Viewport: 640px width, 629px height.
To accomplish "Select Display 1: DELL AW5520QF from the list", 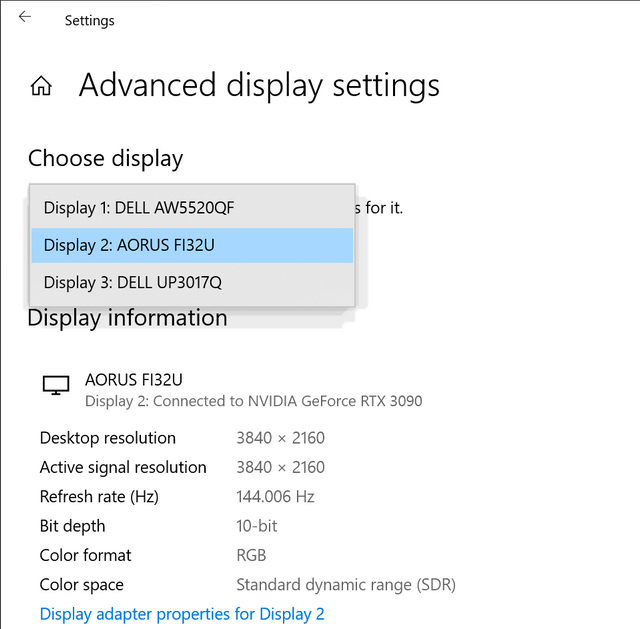I will pyautogui.click(x=139, y=208).
